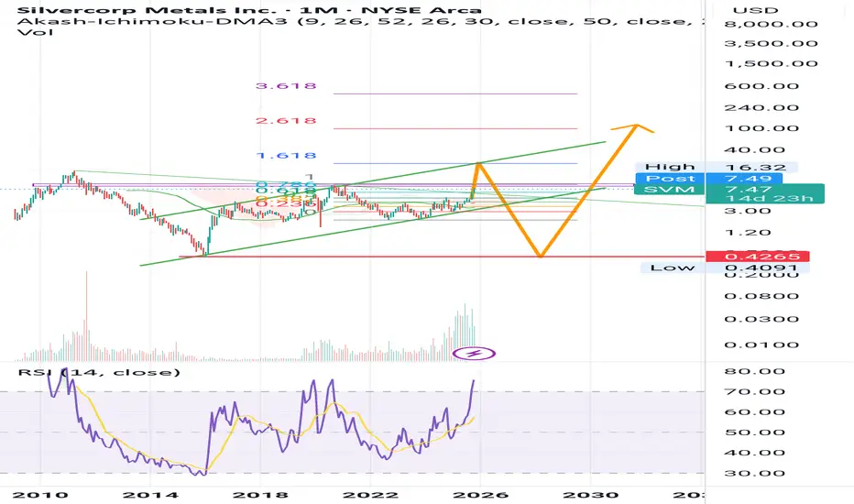Click the 1.618 Fibonacci level label
854x504 pixels.
(x=286, y=156)
